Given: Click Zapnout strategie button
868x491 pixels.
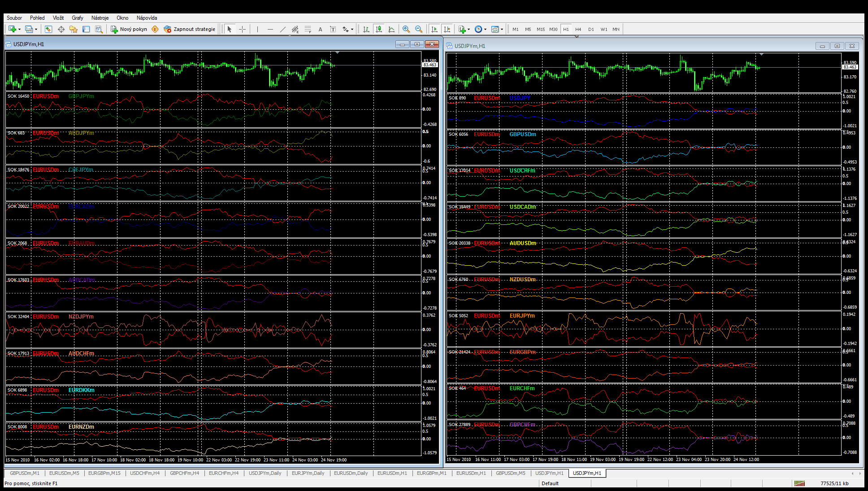Looking at the screenshot, I should (x=190, y=29).
